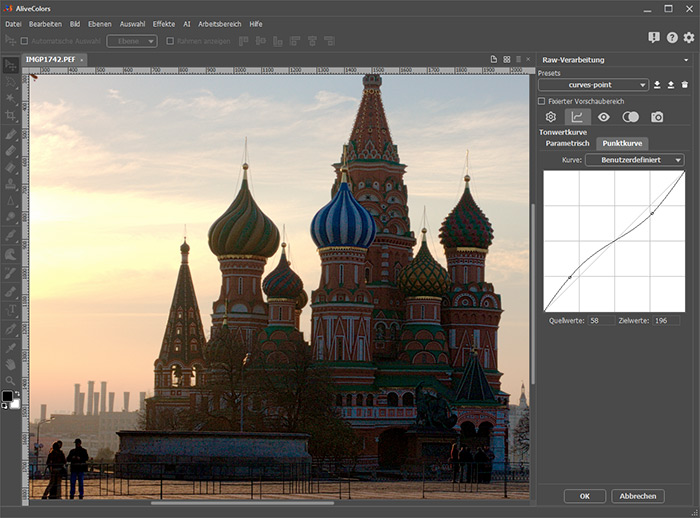Select the Magic Wand tool
Viewport: 700px width, 518px height.
[10, 99]
